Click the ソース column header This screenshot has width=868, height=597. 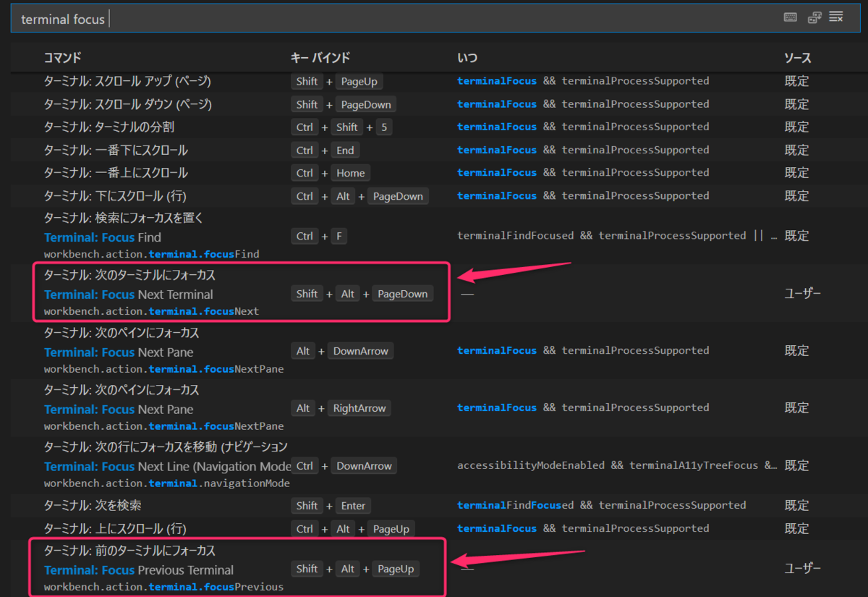coord(798,58)
